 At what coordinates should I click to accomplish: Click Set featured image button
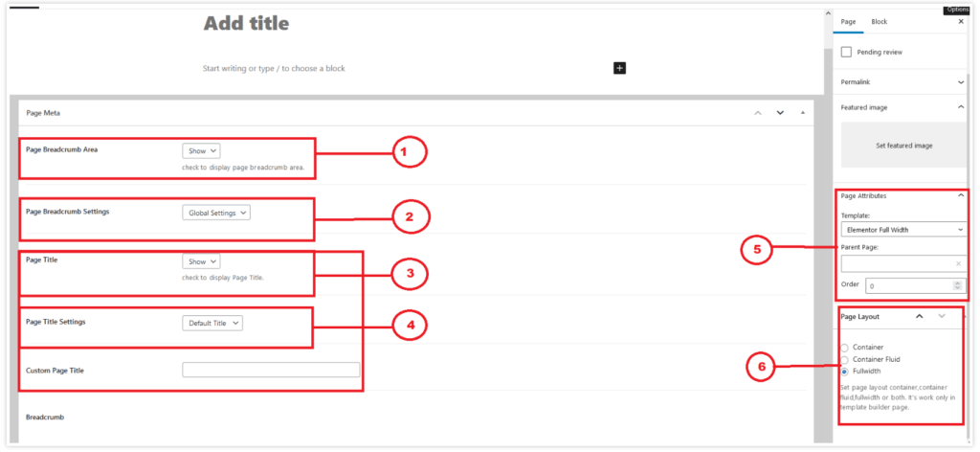[x=903, y=145]
